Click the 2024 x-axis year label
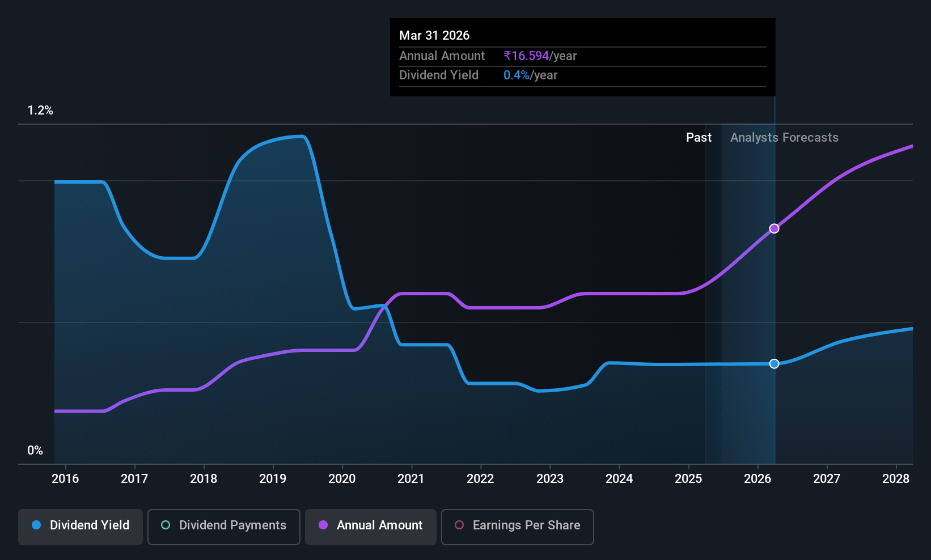The height and width of the screenshot is (560, 931). 619,478
